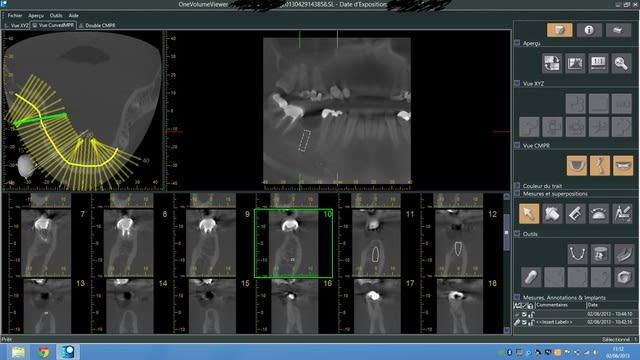Collapse the Outils section
Image resolution: width=640 pixels, height=360 pixels.
click(517, 234)
